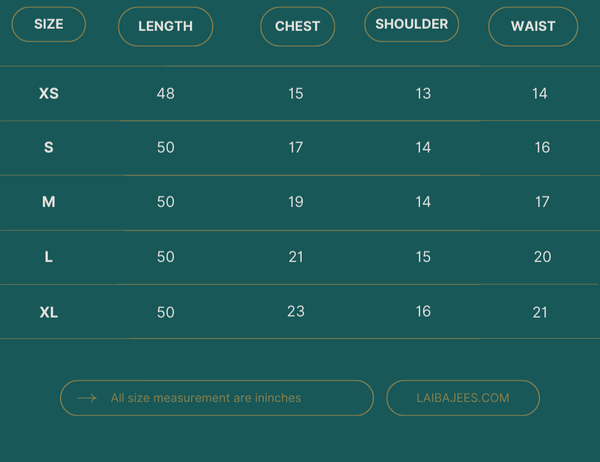The width and height of the screenshot is (600, 462).
Task: Select the XL size row label
Action: pos(49,312)
